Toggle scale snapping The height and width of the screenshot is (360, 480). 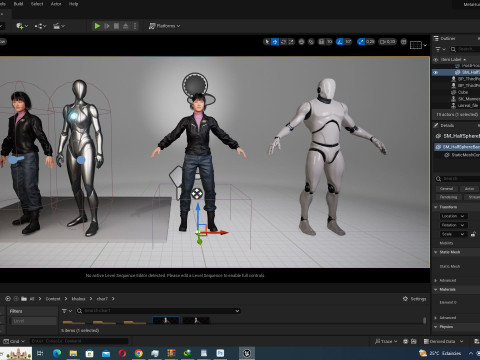click(x=361, y=42)
